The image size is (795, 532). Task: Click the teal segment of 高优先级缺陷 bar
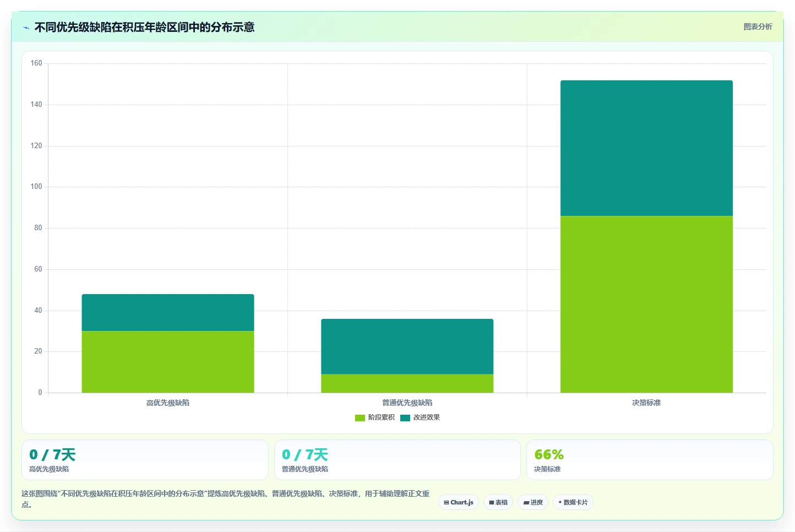pyautogui.click(x=168, y=312)
